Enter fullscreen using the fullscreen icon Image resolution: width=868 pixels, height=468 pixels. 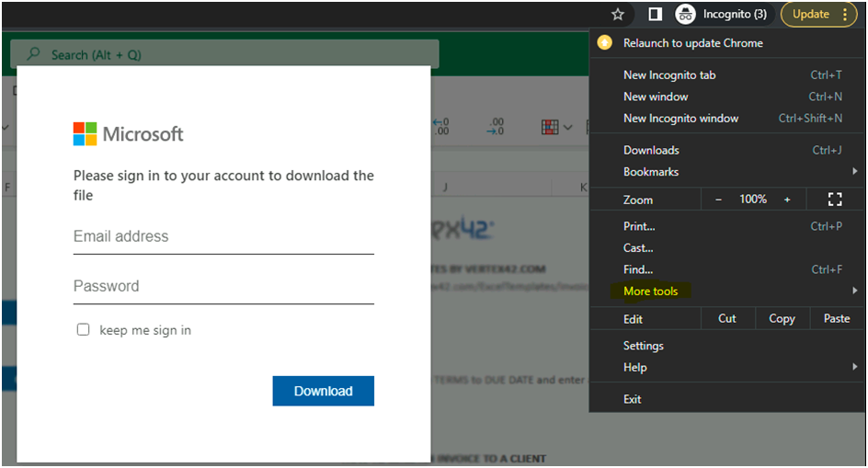pos(835,200)
